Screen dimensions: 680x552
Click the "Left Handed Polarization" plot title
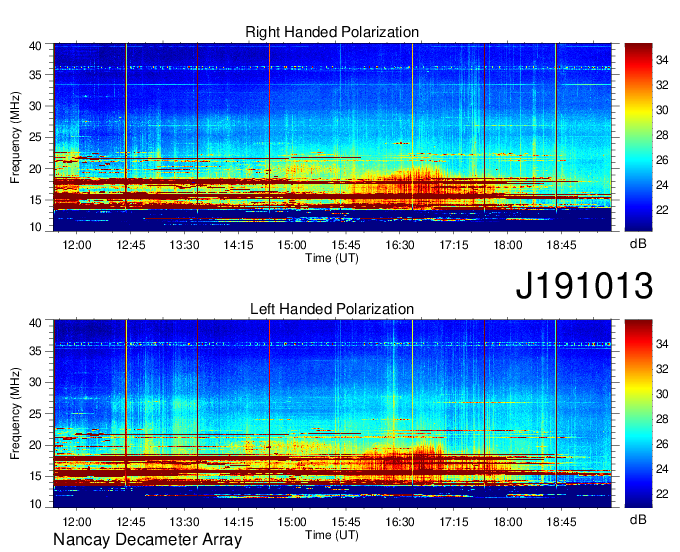pos(332,309)
